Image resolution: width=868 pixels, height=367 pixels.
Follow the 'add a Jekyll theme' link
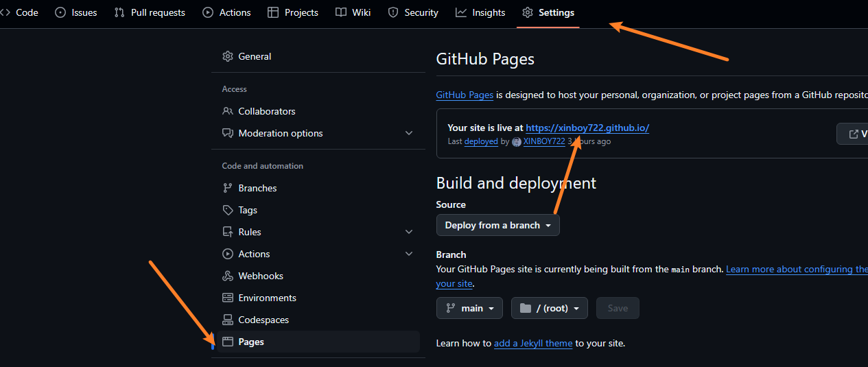click(533, 343)
